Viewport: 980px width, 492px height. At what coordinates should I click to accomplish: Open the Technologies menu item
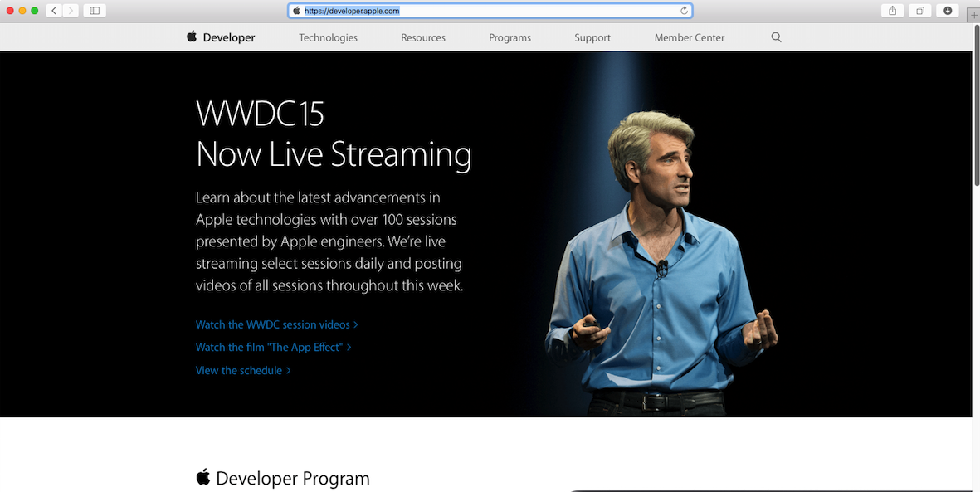(328, 37)
